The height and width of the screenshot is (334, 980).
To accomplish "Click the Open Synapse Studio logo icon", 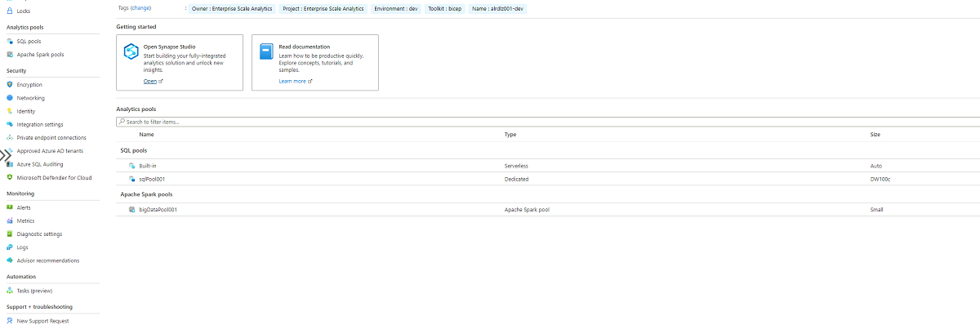I will (x=131, y=52).
